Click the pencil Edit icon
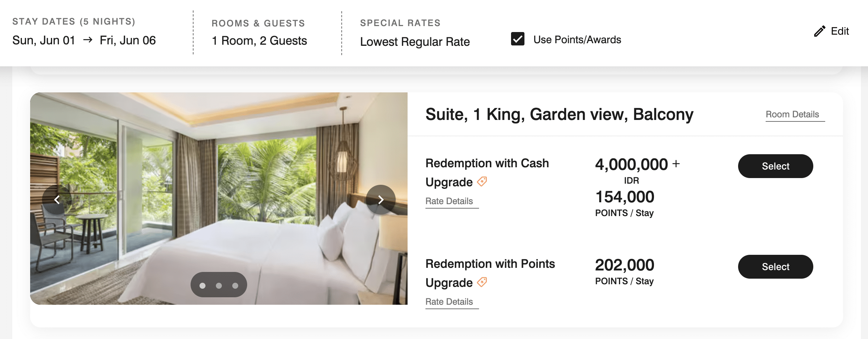The image size is (868, 339). click(x=819, y=31)
